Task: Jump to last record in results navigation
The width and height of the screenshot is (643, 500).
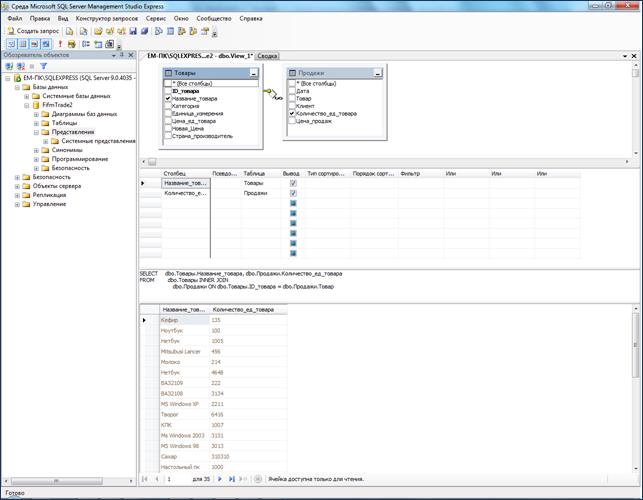Action: 232,479
